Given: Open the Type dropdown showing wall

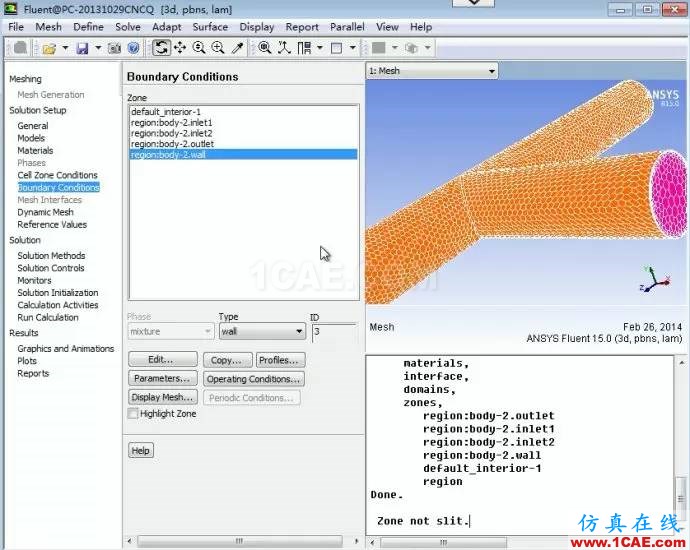Looking at the screenshot, I should coord(262,331).
